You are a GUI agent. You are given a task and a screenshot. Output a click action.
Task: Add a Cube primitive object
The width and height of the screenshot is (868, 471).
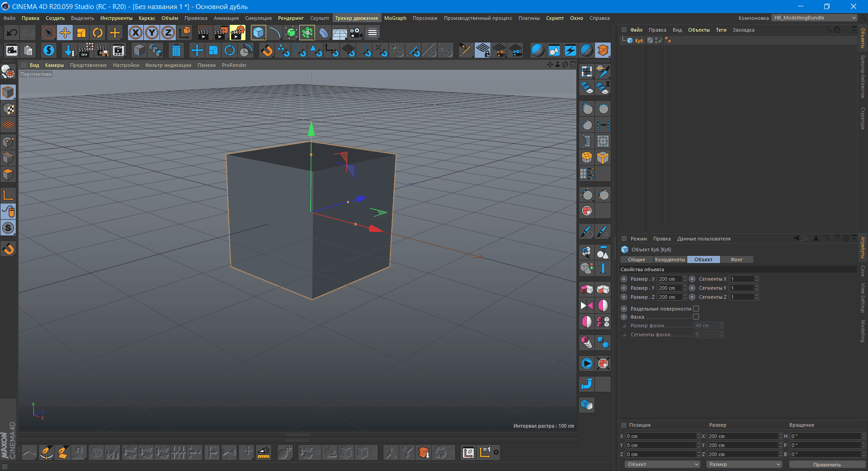258,33
